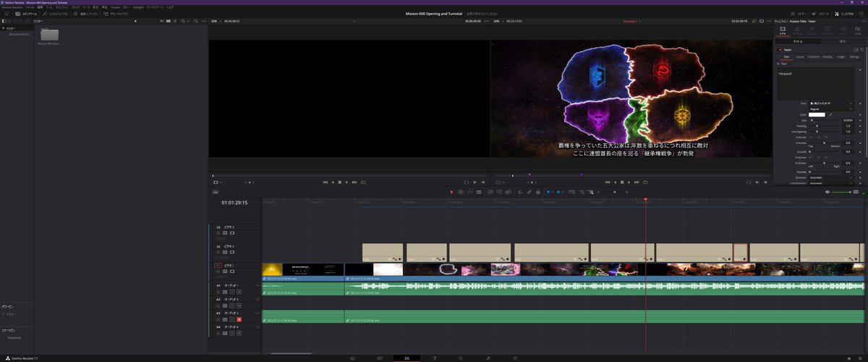The image size is (868, 362).
Task: Toggle the Mixer (ミキサー) panel
Action: (799, 14)
